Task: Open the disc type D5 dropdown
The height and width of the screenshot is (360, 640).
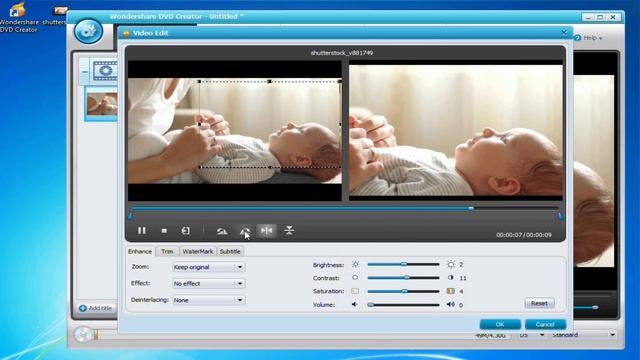Action: pyautogui.click(x=531, y=335)
